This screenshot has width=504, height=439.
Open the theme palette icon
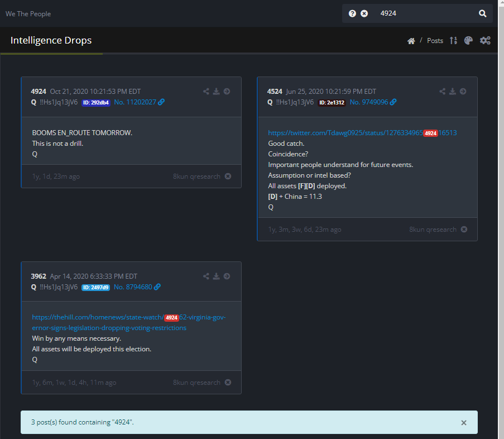coord(468,41)
